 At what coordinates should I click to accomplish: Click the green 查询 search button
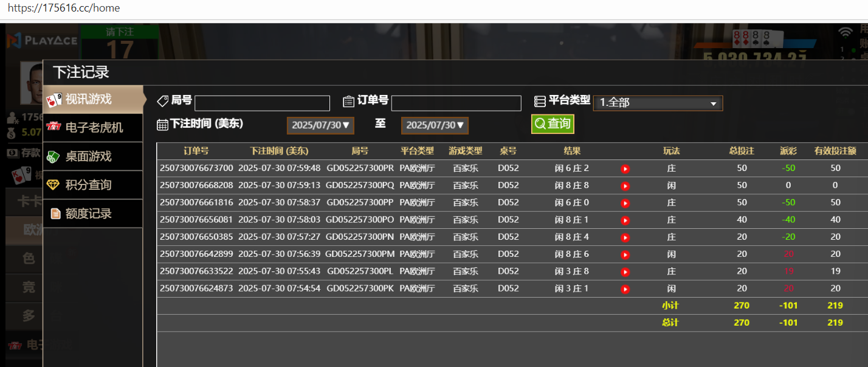pos(552,124)
